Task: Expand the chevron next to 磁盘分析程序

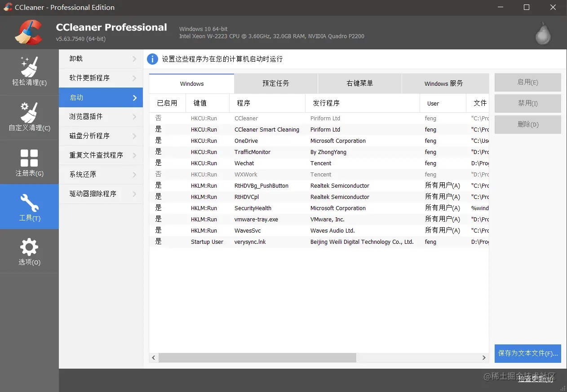Action: coord(134,136)
